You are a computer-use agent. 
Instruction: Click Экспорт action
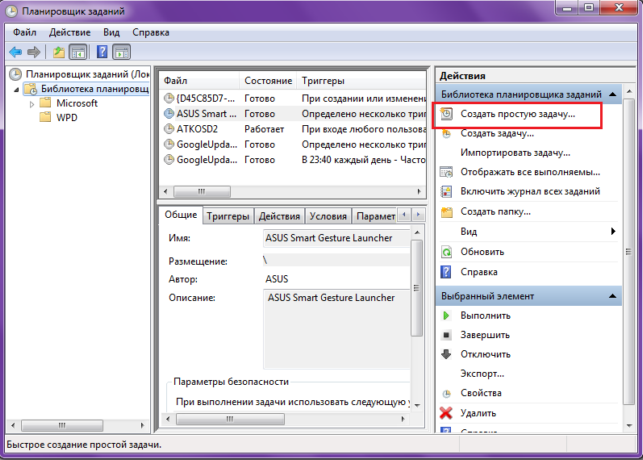[x=482, y=374]
